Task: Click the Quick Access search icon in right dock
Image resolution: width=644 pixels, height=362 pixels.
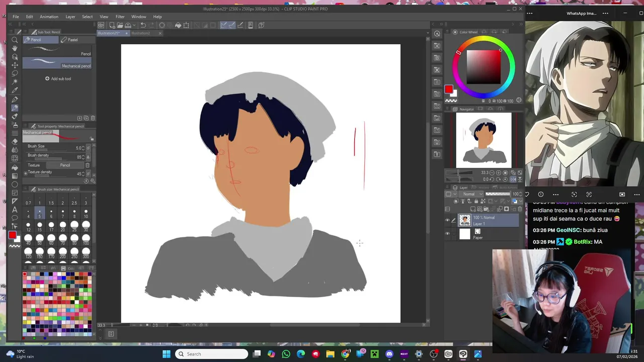Action: point(437,34)
